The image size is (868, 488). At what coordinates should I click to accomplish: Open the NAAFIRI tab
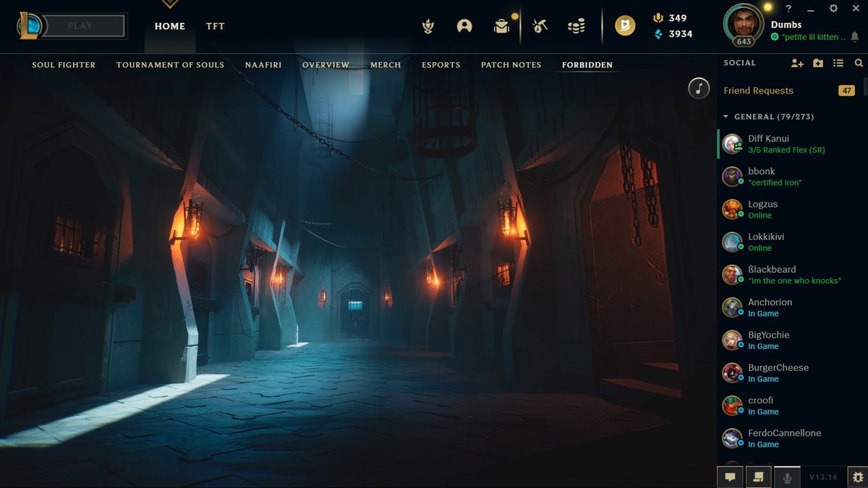click(x=263, y=65)
